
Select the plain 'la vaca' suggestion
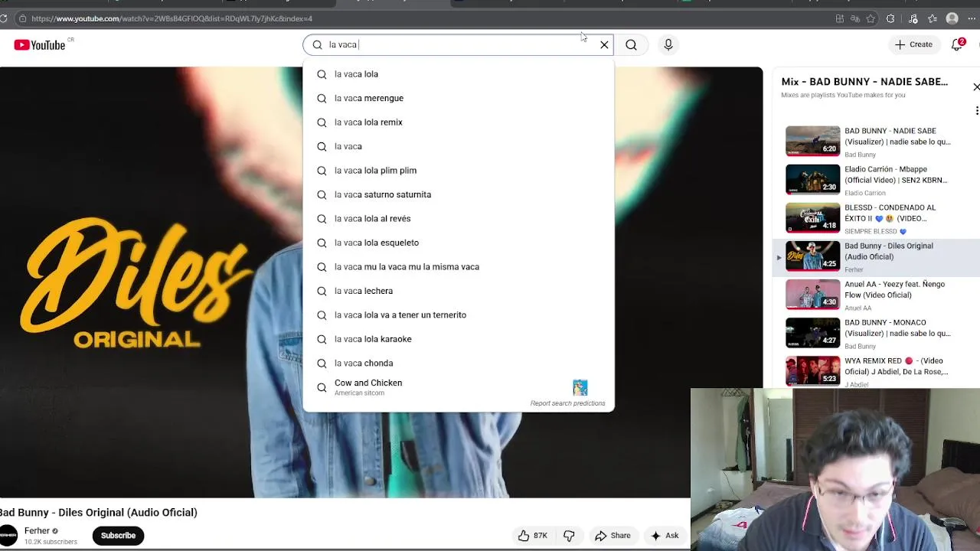tap(459, 146)
